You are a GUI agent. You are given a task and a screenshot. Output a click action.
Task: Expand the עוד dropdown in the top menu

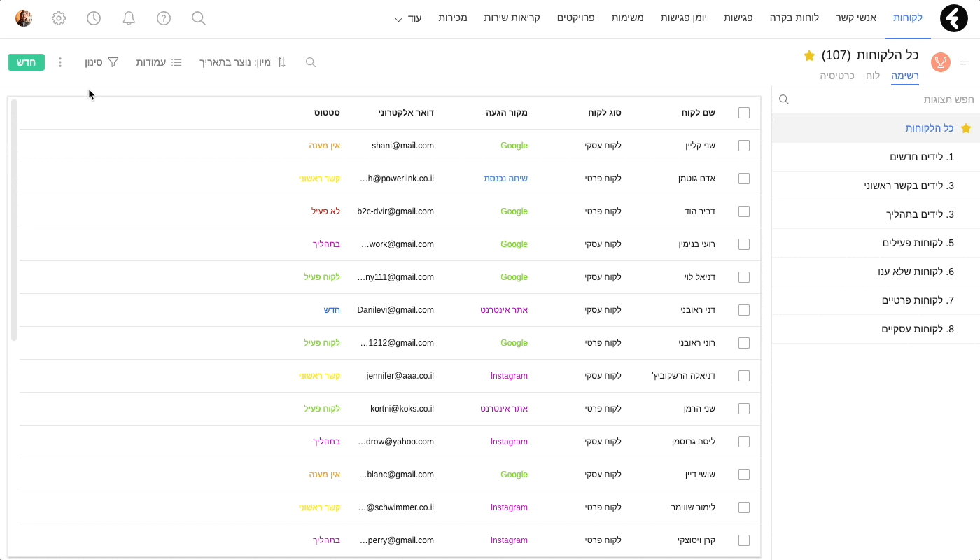(x=408, y=18)
